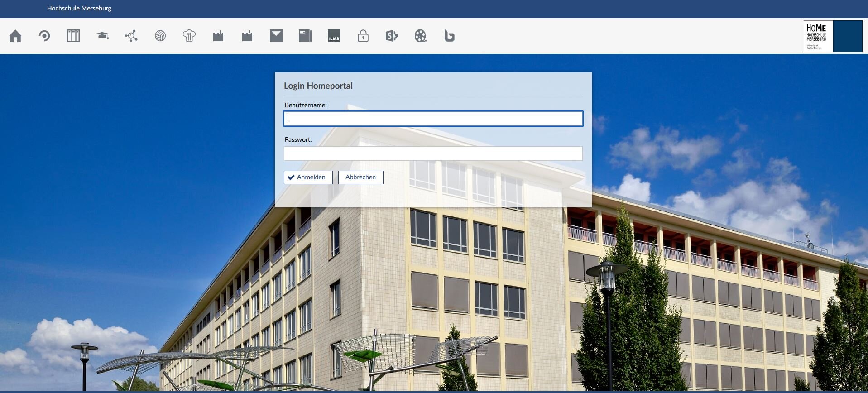Cancel login with the Abbrechen button

(x=360, y=177)
